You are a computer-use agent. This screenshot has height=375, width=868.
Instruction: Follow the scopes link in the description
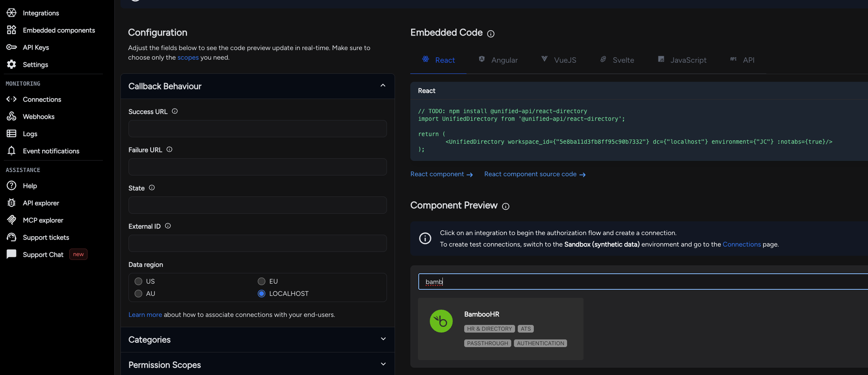point(188,57)
